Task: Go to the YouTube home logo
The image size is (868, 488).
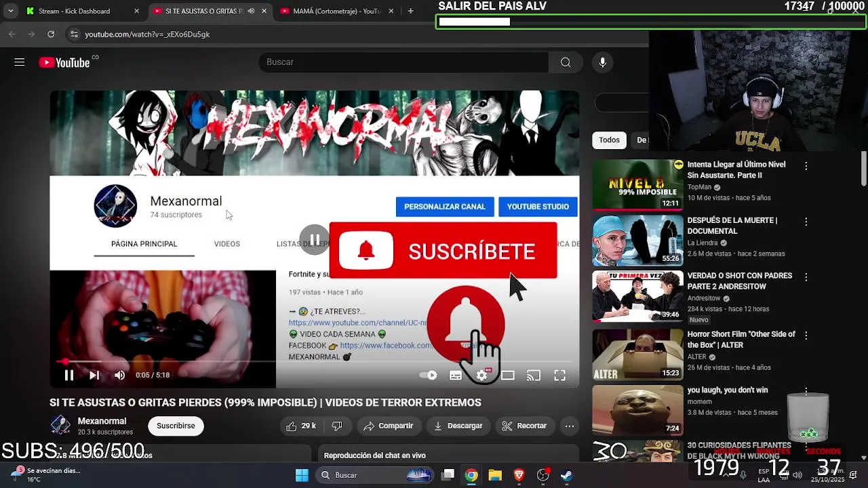Action: [x=64, y=62]
